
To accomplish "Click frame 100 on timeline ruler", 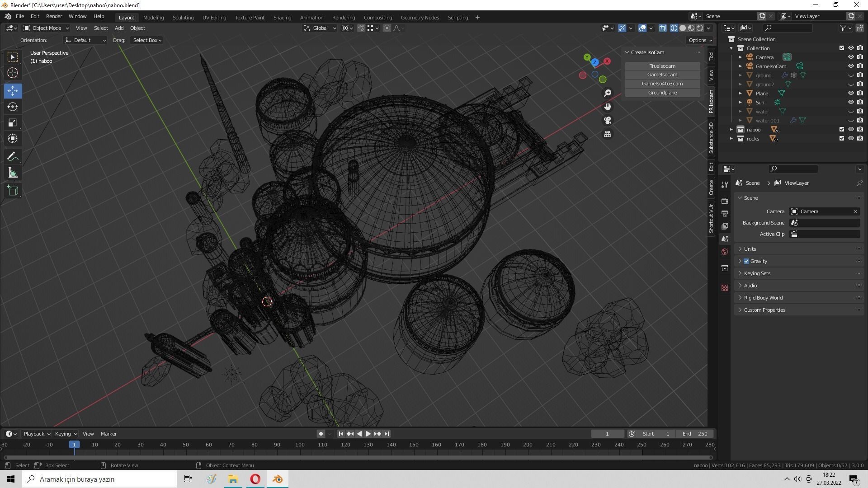I will 300,445.
